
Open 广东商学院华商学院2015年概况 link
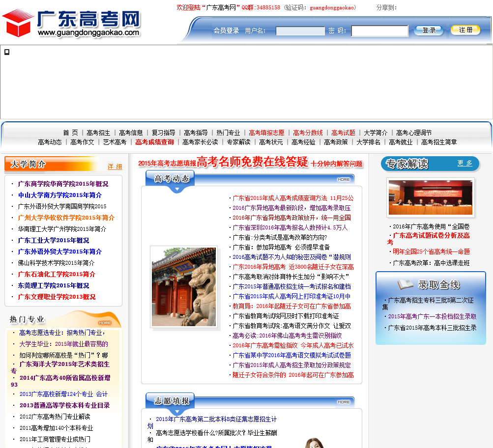click(x=63, y=184)
